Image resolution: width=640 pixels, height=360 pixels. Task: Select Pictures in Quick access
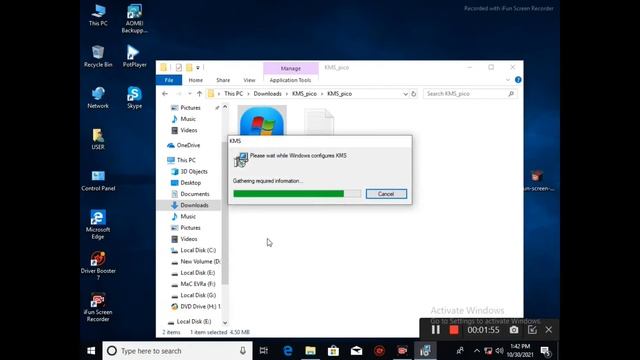click(190, 108)
